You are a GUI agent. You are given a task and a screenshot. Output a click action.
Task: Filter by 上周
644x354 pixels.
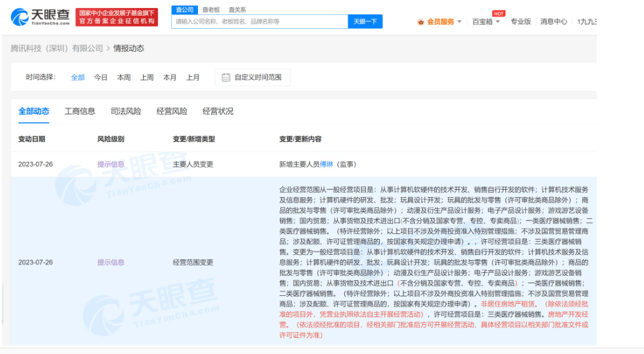[147, 77]
